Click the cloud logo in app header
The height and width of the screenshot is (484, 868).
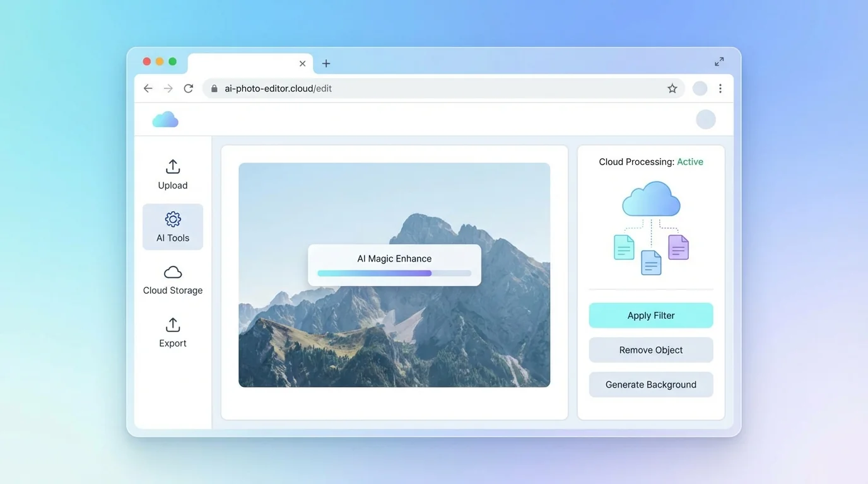pyautogui.click(x=165, y=120)
